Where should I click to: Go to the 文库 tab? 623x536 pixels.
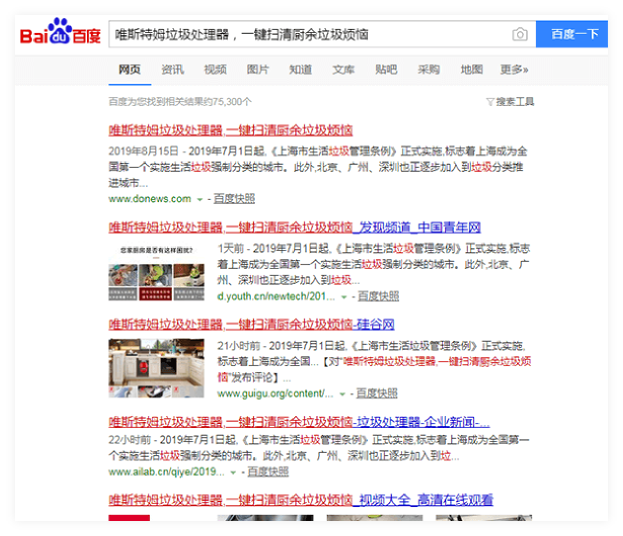[x=343, y=70]
